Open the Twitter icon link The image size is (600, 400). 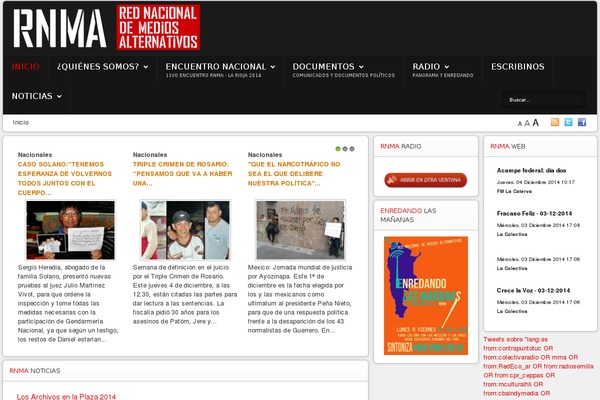(x=568, y=122)
